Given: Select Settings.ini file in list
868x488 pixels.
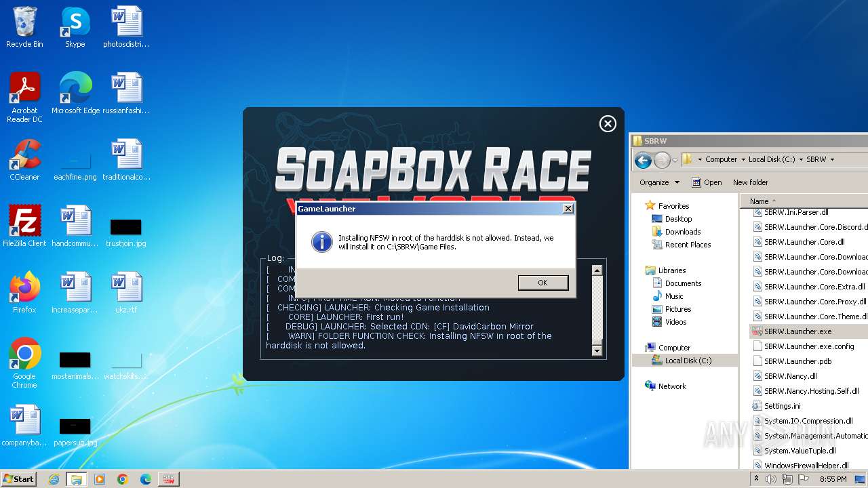Looking at the screenshot, I should point(782,406).
